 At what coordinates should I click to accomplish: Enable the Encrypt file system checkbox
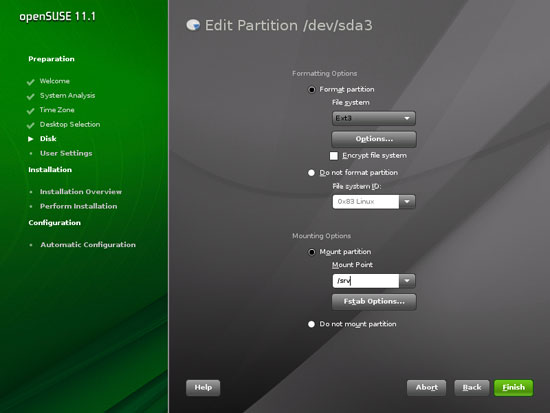pyautogui.click(x=334, y=156)
